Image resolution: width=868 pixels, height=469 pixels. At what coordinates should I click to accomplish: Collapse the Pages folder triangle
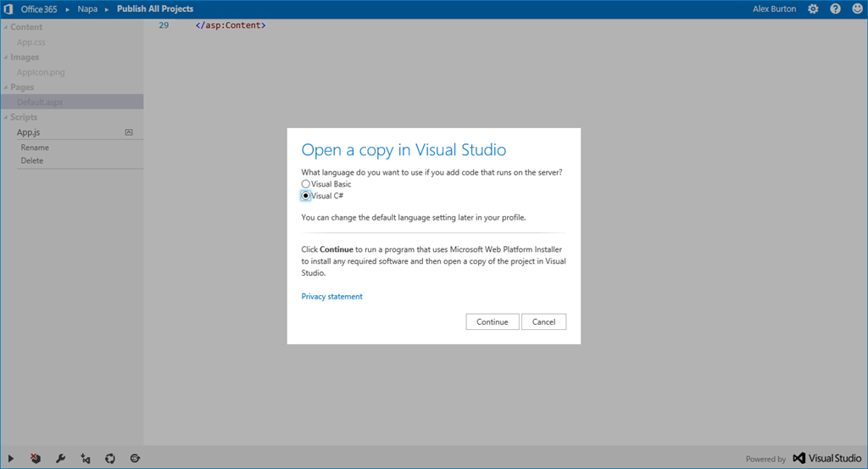(x=6, y=87)
